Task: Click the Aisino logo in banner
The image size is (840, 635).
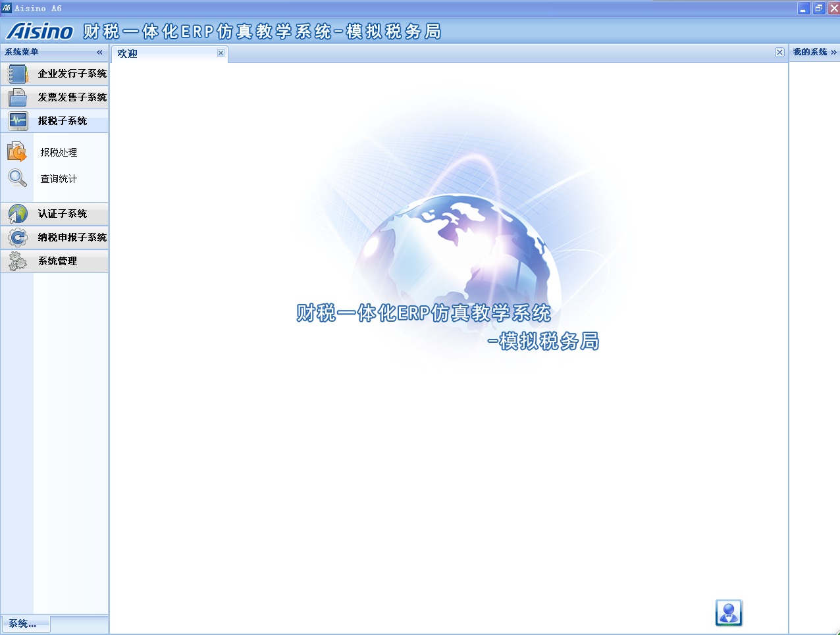Action: click(x=40, y=31)
